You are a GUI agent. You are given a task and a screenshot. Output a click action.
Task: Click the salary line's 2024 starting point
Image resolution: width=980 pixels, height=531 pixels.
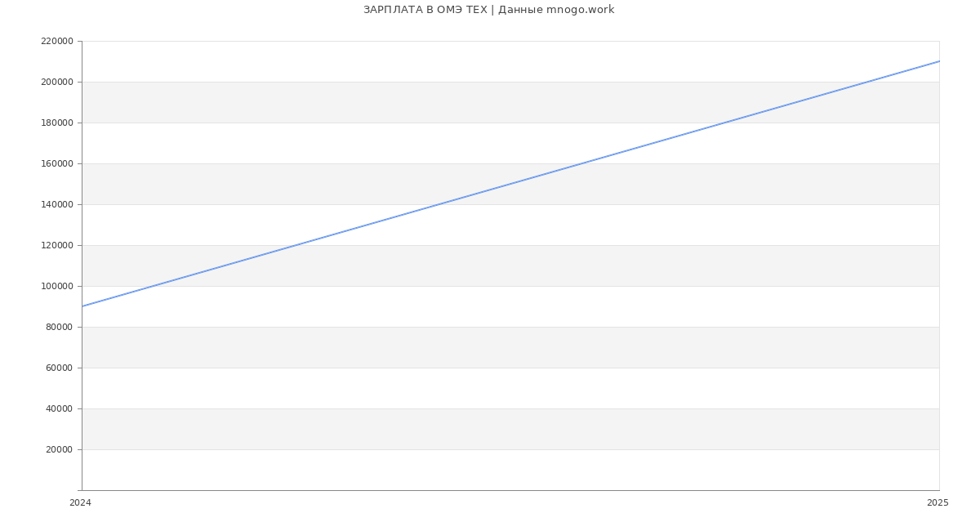pyautogui.click(x=82, y=306)
